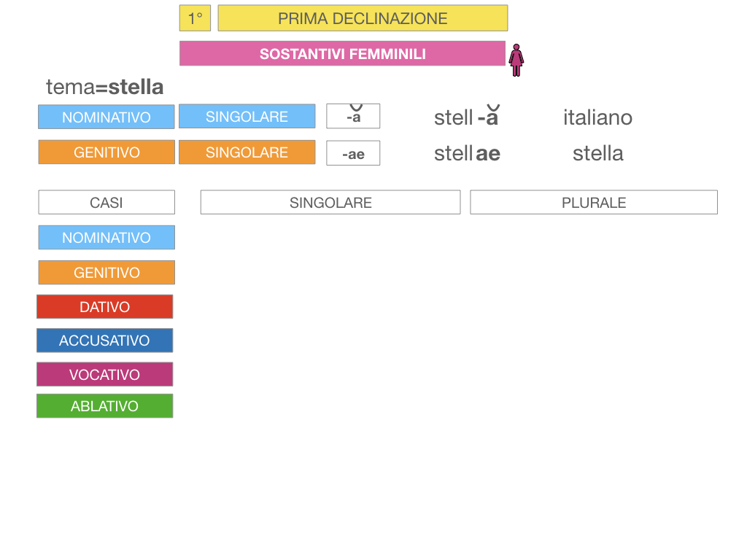
Task: Select the orange SINGOLARE box
Action: pos(247,152)
